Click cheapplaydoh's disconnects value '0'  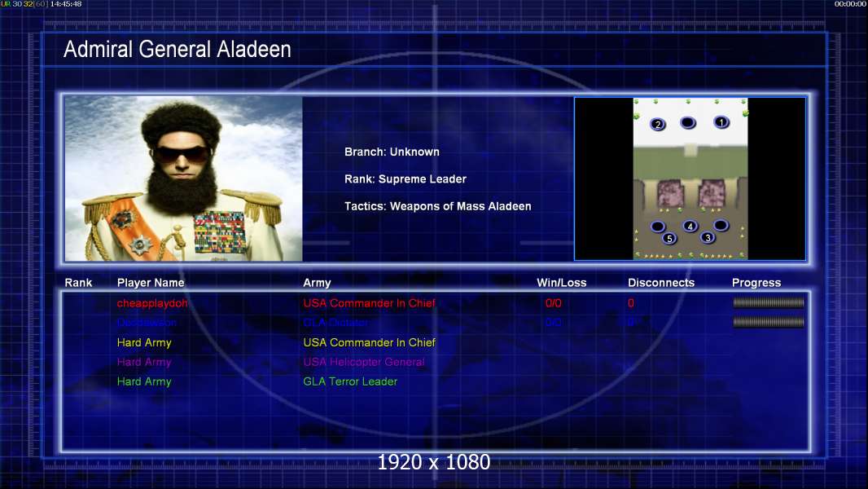point(631,303)
